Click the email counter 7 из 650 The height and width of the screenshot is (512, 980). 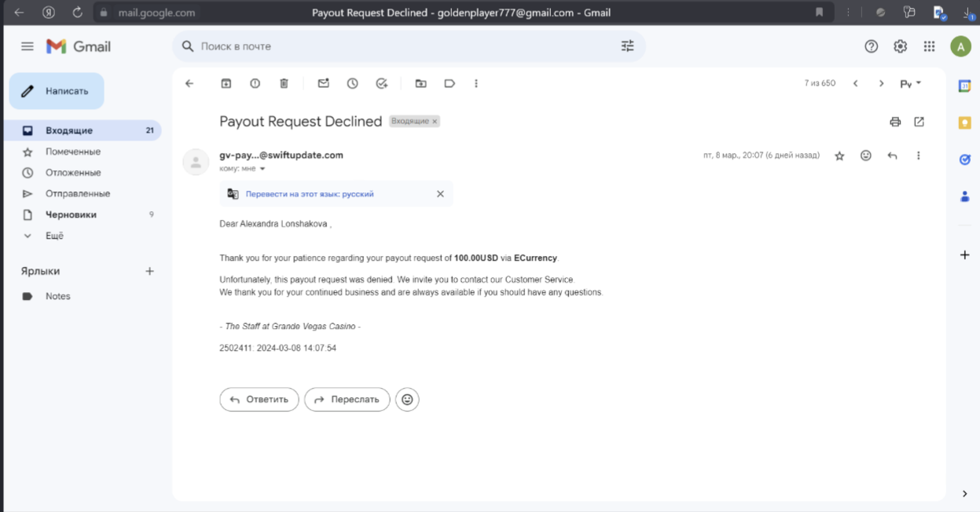click(820, 83)
